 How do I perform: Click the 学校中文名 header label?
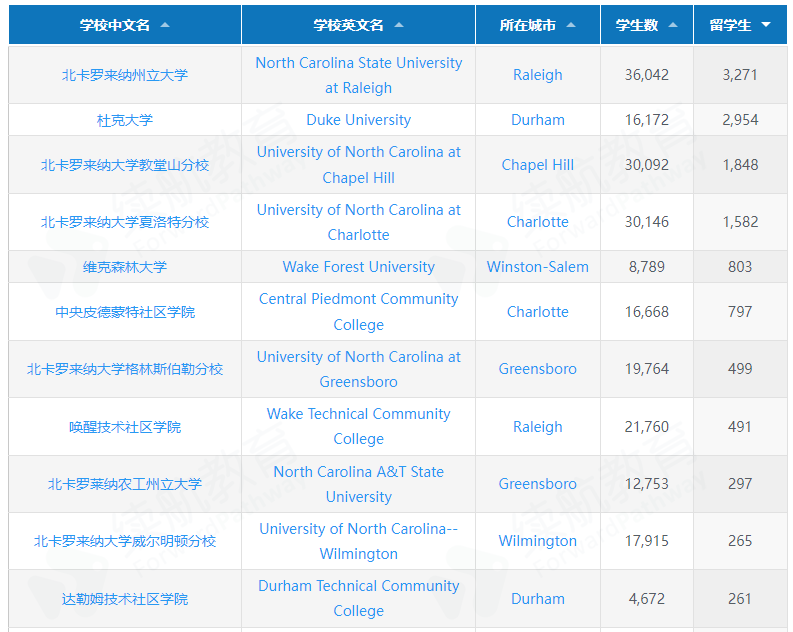pyautogui.click(x=115, y=25)
